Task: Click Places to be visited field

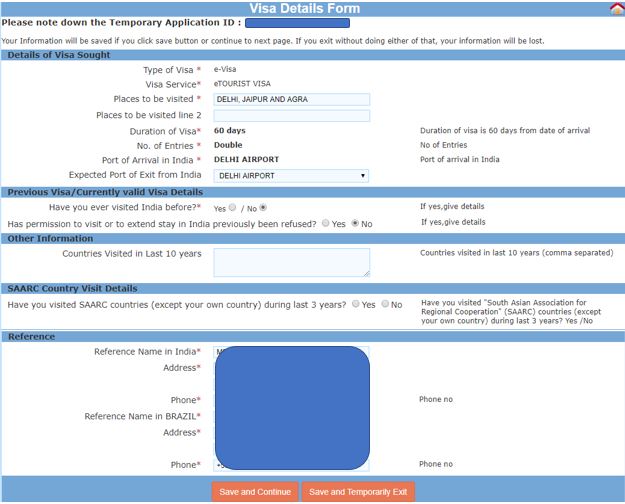Action: click(x=291, y=99)
